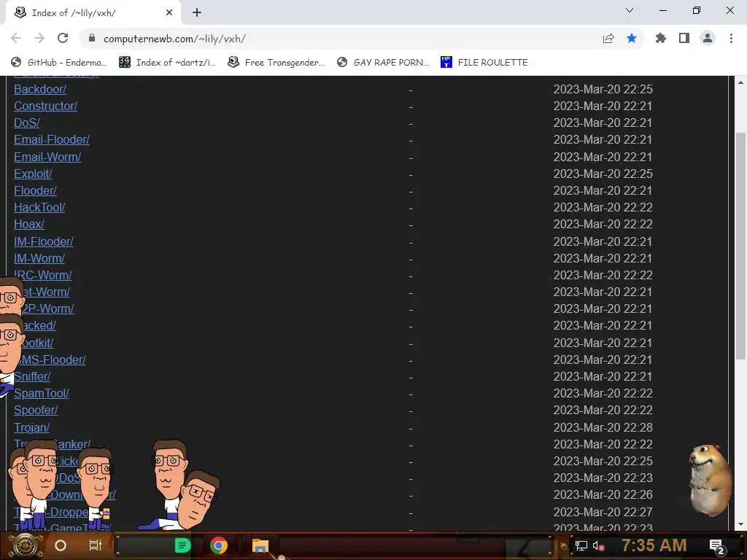The width and height of the screenshot is (747, 560).
Task: Open the Email-Flooder/ directory
Action: coord(52,139)
